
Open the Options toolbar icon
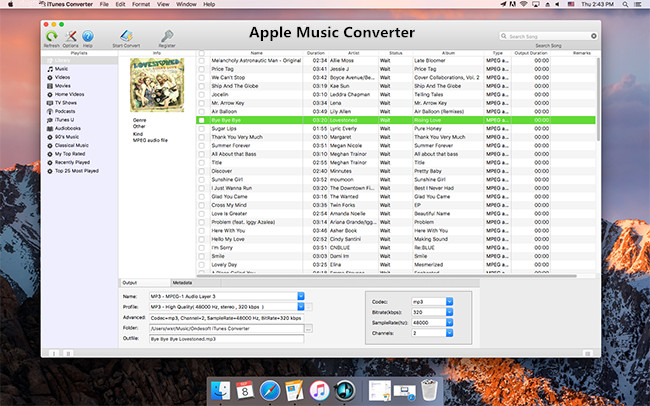[x=71, y=36]
